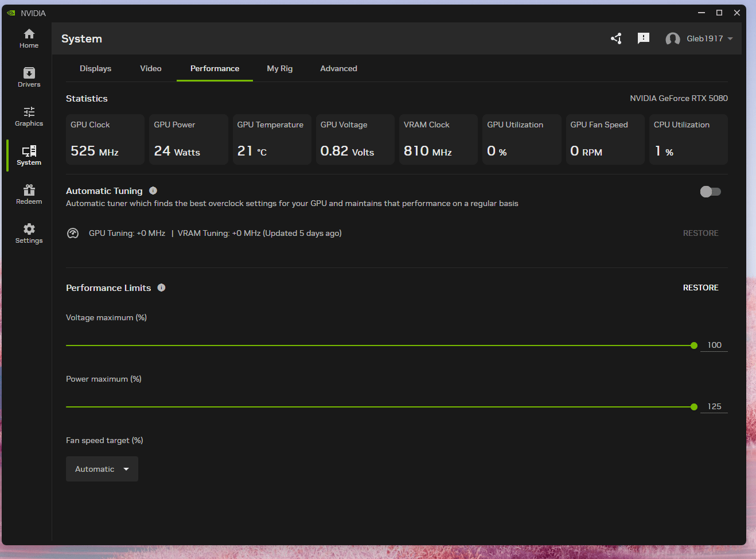Click the NVIDIA GeForce RTX 5080 label
This screenshot has width=756, height=559.
pos(679,98)
